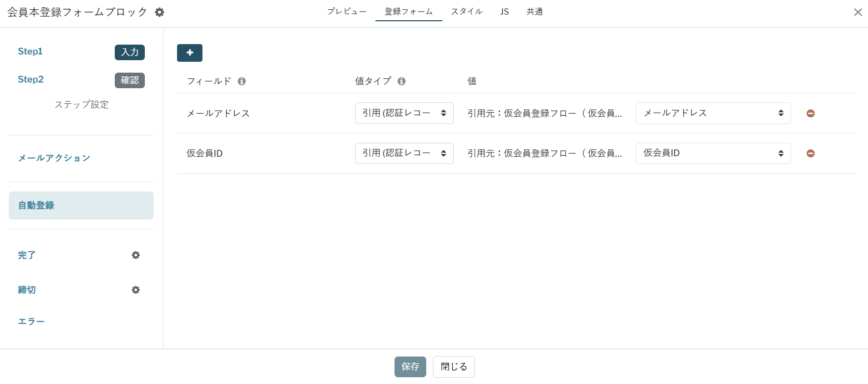The image size is (868, 384).
Task: Click the 入力 badge
Action: [130, 52]
